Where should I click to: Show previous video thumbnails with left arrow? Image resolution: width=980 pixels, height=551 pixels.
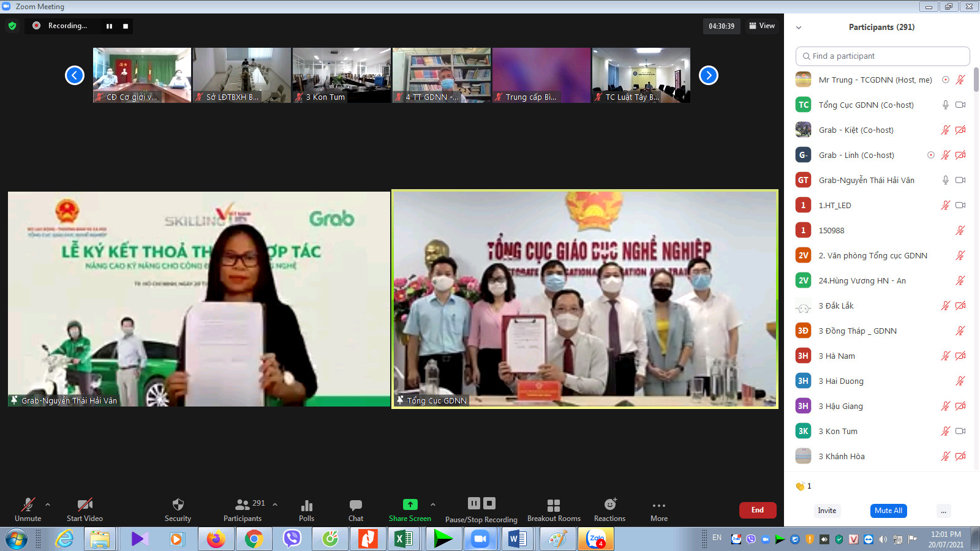[x=75, y=75]
